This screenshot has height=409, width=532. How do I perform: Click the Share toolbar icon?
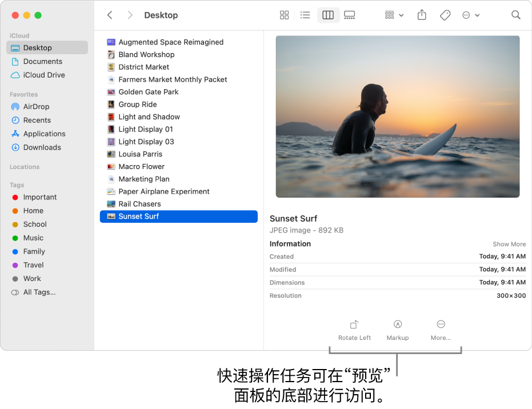click(422, 15)
